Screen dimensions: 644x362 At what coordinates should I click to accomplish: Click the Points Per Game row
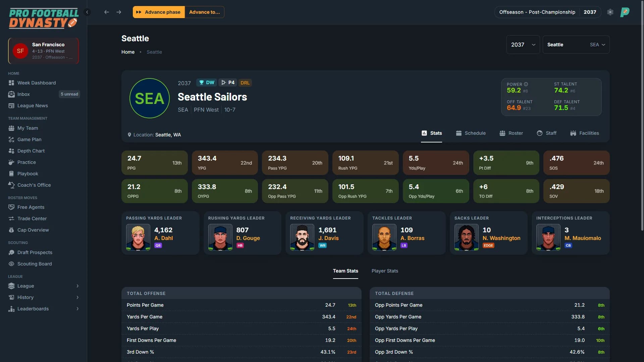(241, 305)
